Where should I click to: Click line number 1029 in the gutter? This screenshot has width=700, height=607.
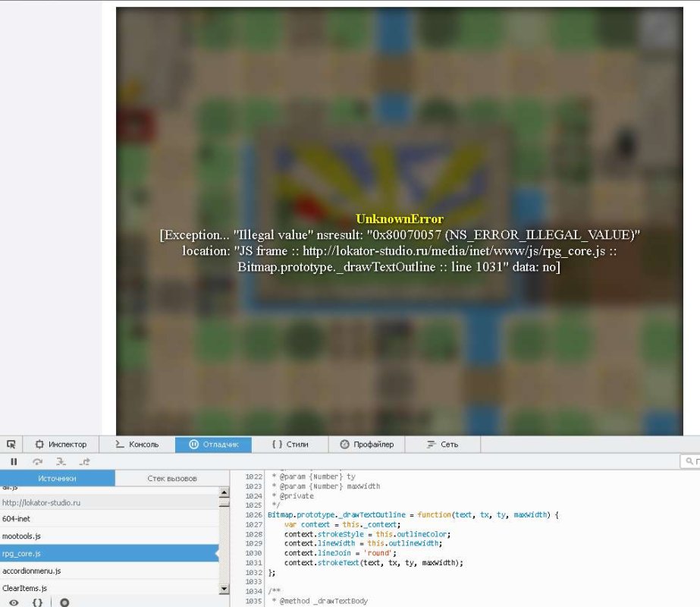[253, 543]
